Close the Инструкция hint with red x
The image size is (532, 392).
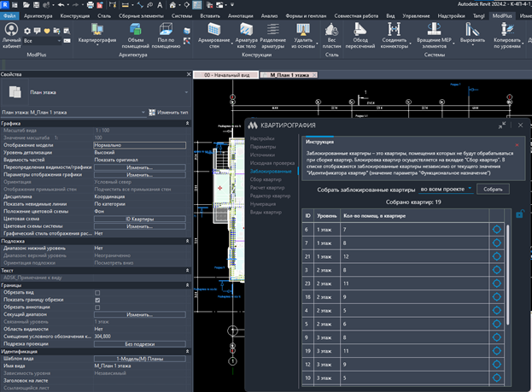[517, 145]
